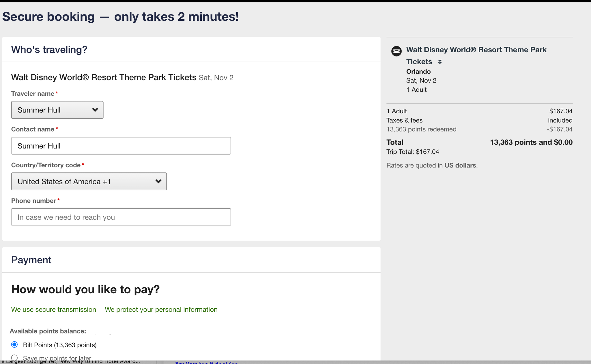Click the ticket icon next to trip summary
This screenshot has width=591, height=364.
[x=397, y=51]
